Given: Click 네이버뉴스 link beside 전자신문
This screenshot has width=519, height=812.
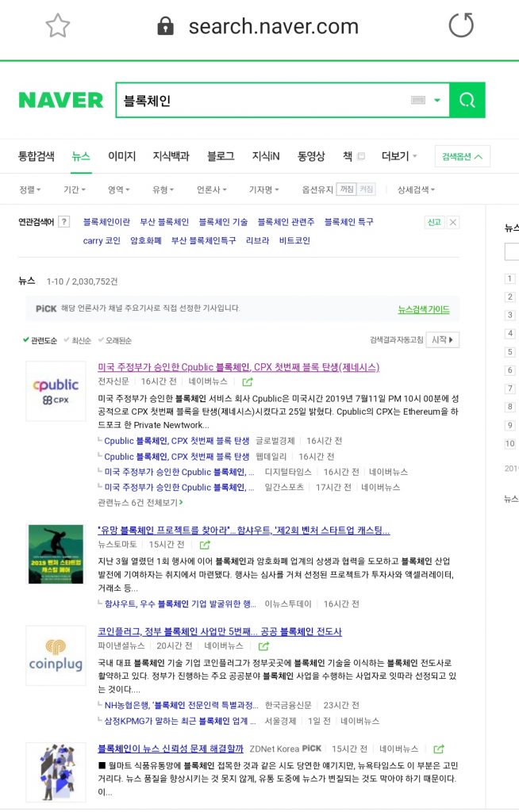Looking at the screenshot, I should (x=208, y=381).
